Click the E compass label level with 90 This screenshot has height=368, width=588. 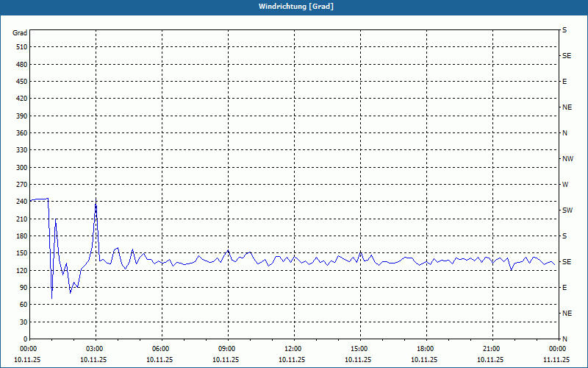click(564, 288)
